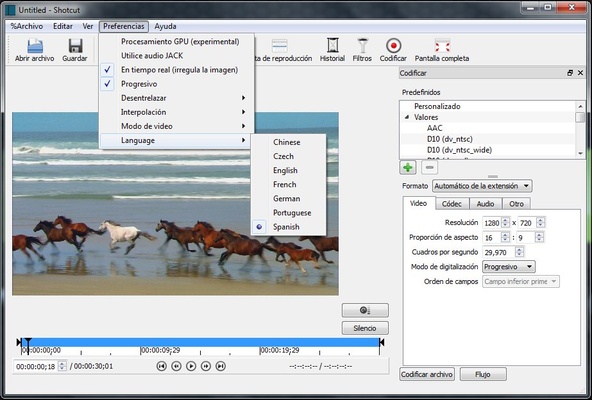Click the Codificar record icon
Screen dimensions: 592x400
[393, 46]
